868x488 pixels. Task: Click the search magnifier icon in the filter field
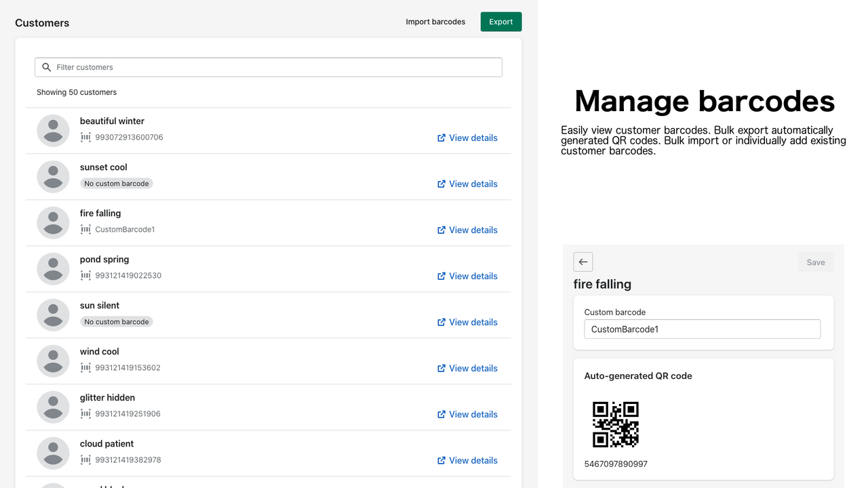pyautogui.click(x=46, y=67)
